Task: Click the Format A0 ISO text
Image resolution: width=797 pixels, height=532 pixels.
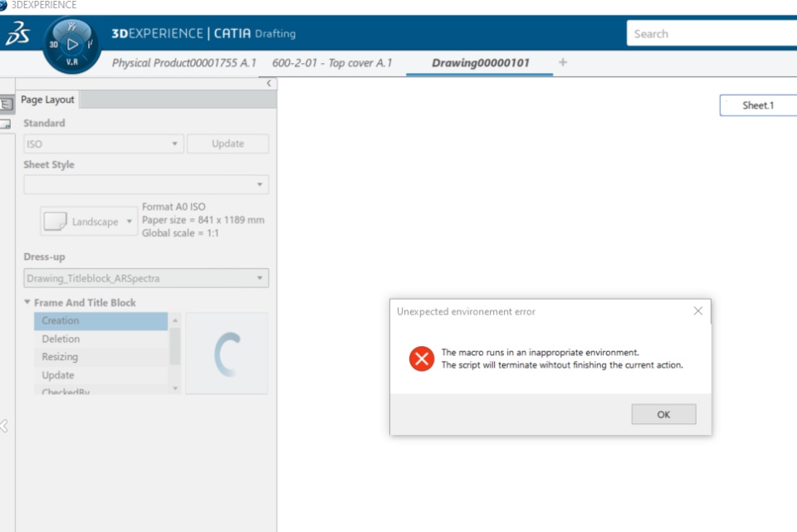Action: (174, 207)
